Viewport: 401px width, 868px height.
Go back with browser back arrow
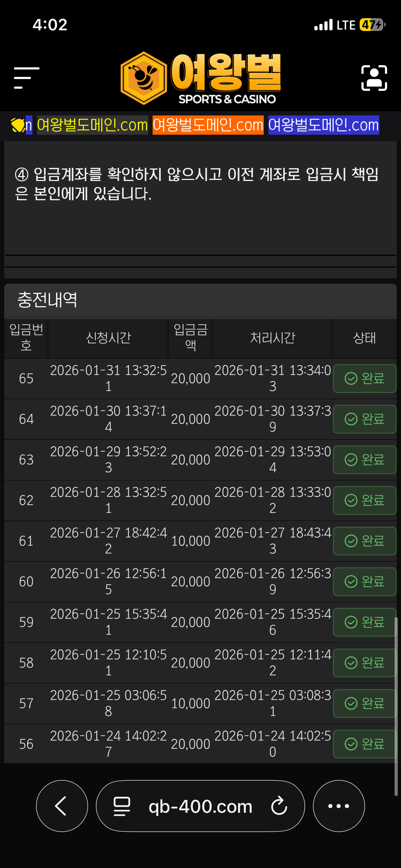pos(62,806)
